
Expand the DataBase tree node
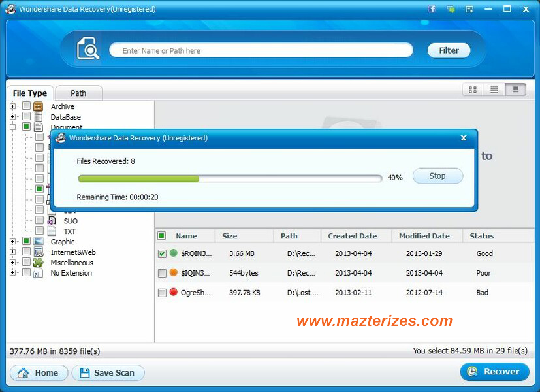coord(13,117)
